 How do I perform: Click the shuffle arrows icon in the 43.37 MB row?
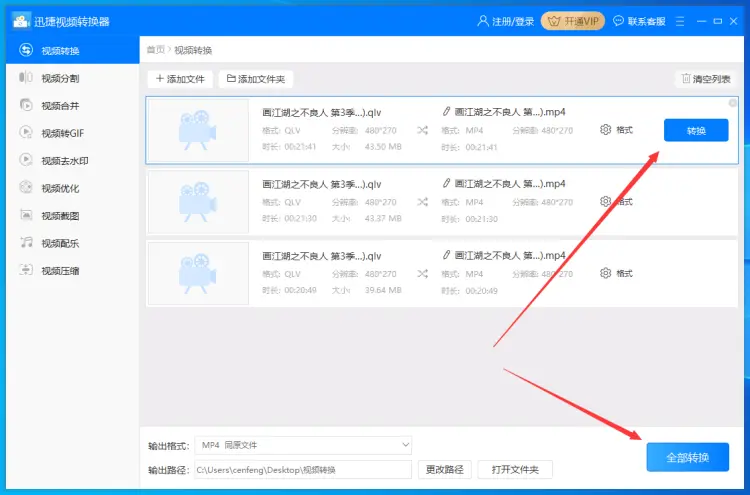[x=422, y=202]
